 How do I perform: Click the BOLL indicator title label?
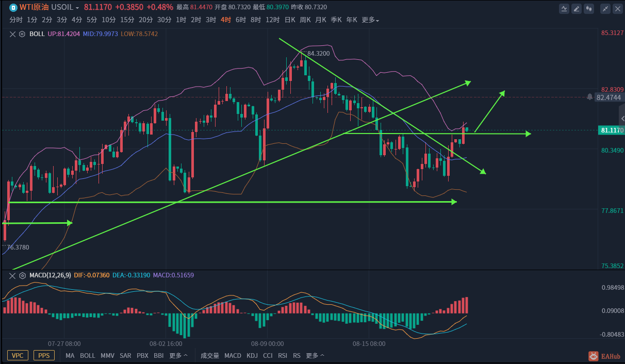pyautogui.click(x=37, y=34)
